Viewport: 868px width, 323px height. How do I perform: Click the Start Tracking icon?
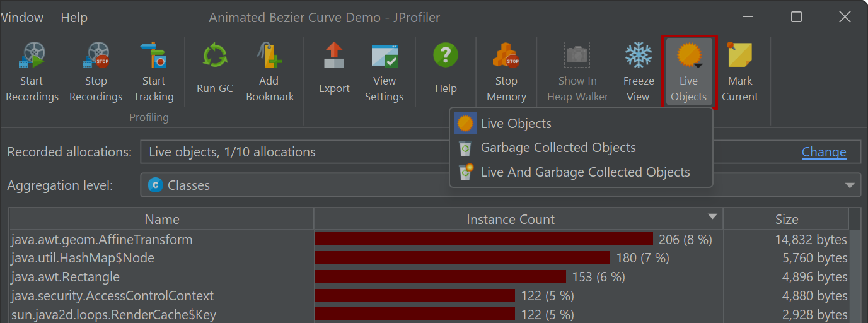[x=153, y=57]
